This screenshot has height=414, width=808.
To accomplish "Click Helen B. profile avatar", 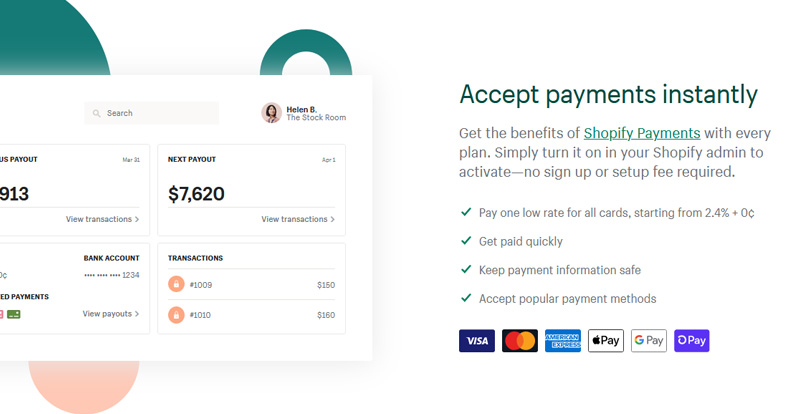I will click(271, 113).
